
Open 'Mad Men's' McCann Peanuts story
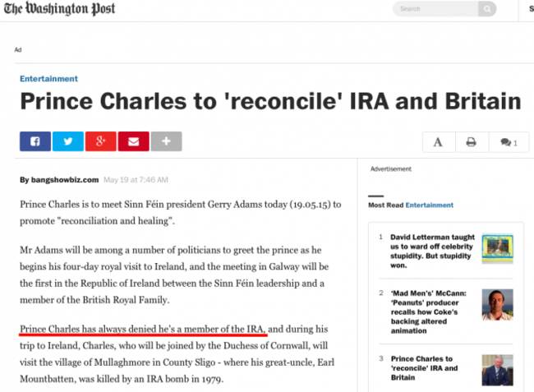point(428,312)
